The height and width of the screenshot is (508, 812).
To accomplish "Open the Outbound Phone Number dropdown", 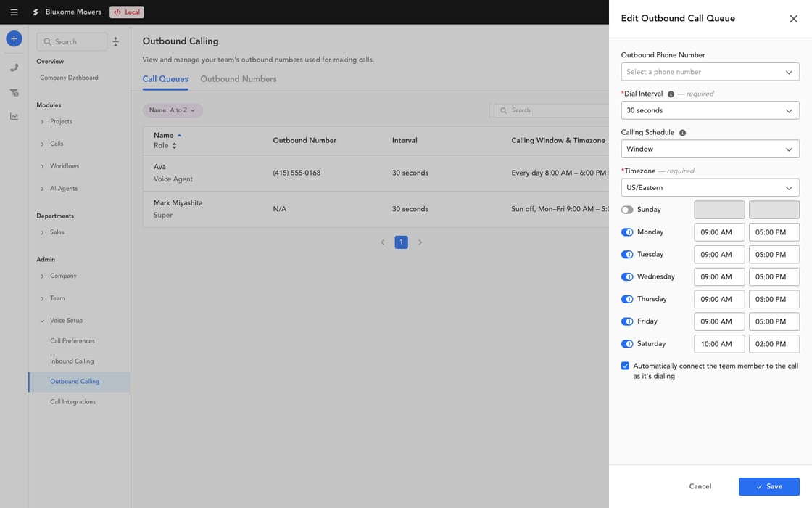I will point(710,72).
